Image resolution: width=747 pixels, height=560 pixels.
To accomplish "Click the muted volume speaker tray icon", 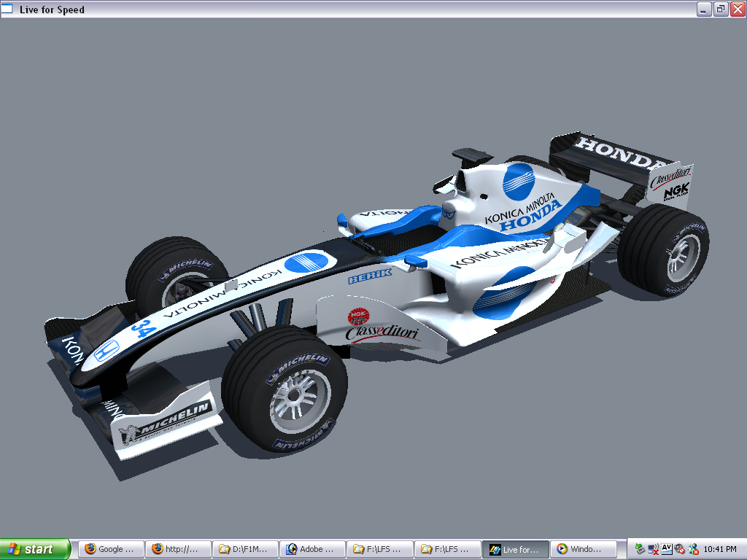I will [x=680, y=549].
